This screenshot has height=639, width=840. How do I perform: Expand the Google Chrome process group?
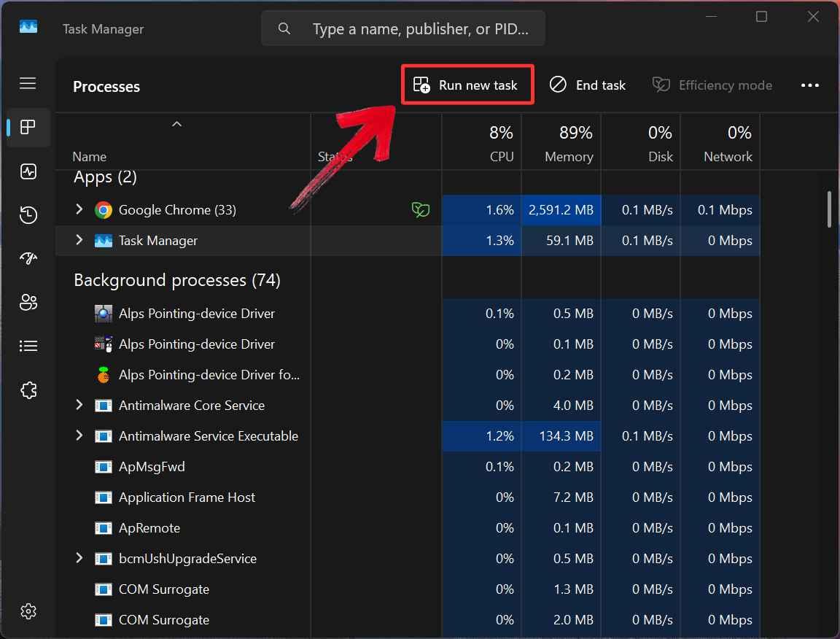tap(79, 209)
